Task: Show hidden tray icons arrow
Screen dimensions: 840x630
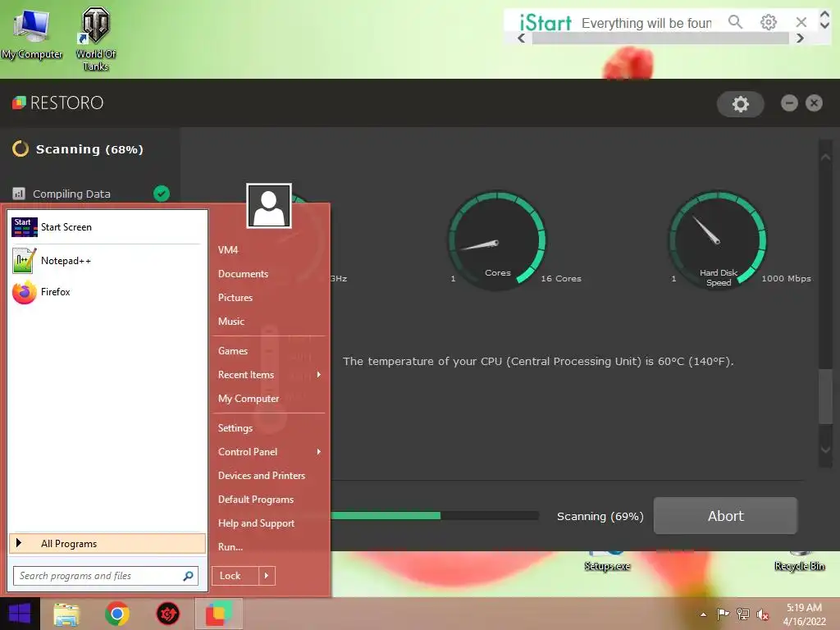Action: click(703, 614)
